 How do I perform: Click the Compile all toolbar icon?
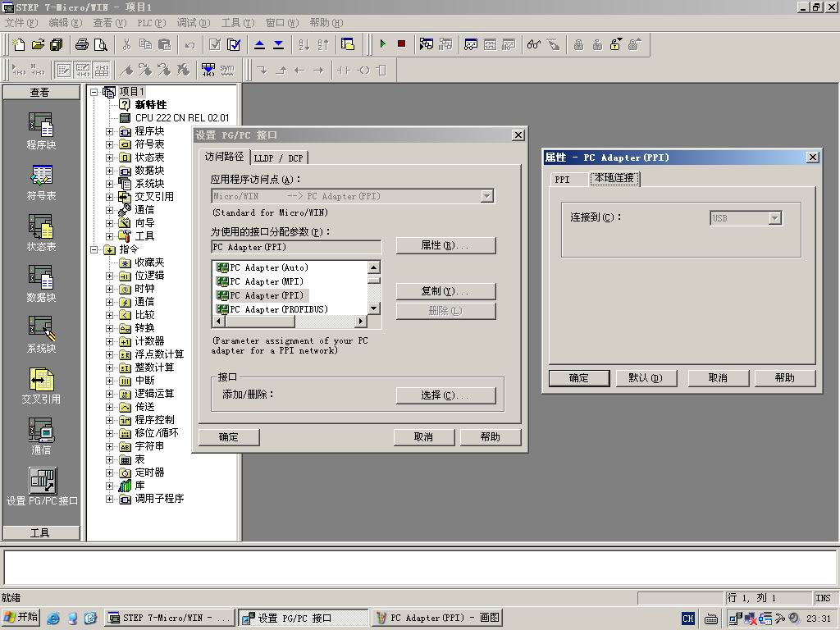[234, 44]
